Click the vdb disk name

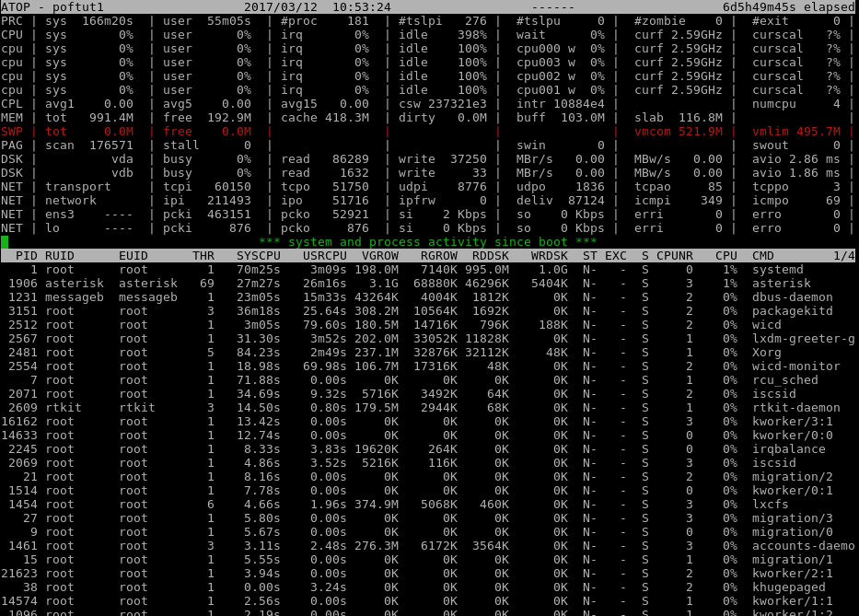click(122, 173)
